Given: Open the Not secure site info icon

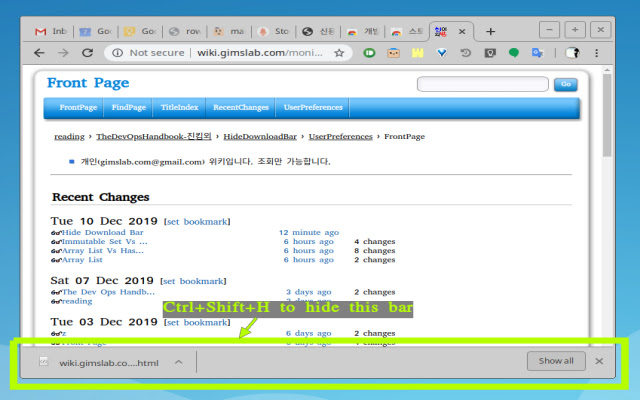Looking at the screenshot, I should (118, 53).
